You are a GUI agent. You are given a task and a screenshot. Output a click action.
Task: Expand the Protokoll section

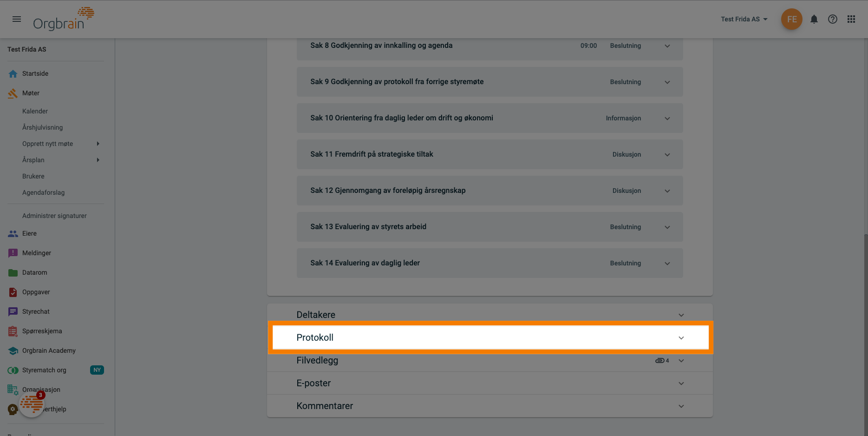pos(681,338)
